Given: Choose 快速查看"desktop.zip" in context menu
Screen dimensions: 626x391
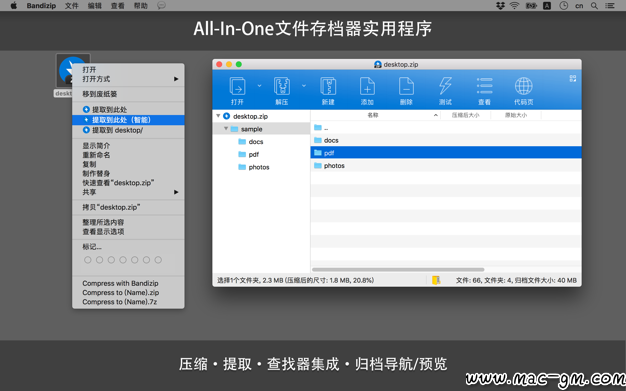Looking at the screenshot, I should [128, 183].
